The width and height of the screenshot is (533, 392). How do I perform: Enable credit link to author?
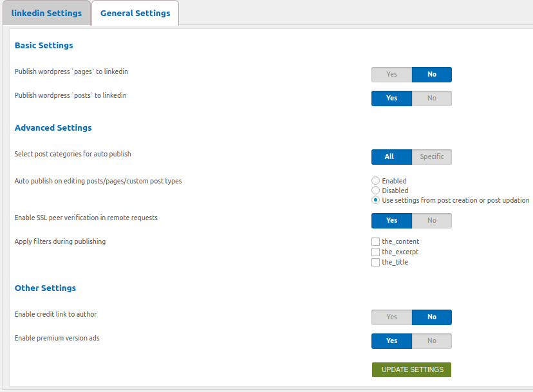tap(391, 317)
